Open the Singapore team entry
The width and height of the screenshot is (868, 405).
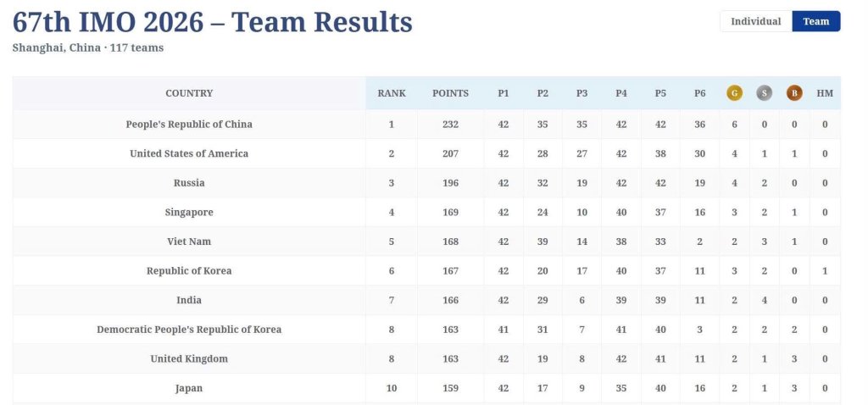[189, 213]
